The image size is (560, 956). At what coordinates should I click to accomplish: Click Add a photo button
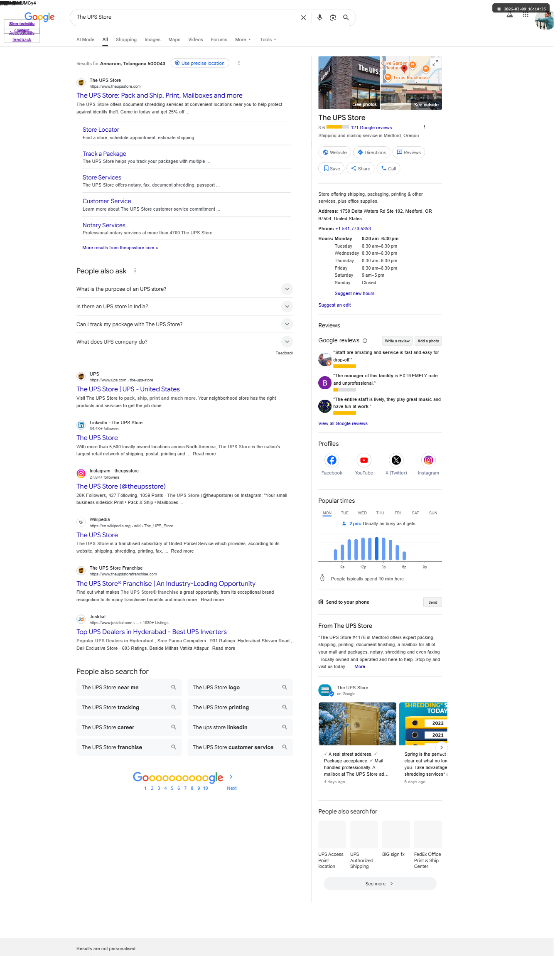click(428, 341)
